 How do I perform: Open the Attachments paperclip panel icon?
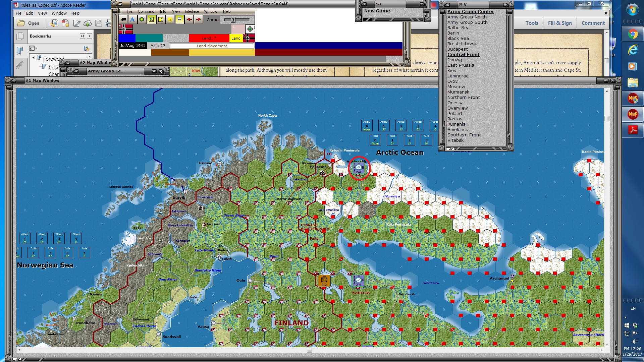[20, 65]
